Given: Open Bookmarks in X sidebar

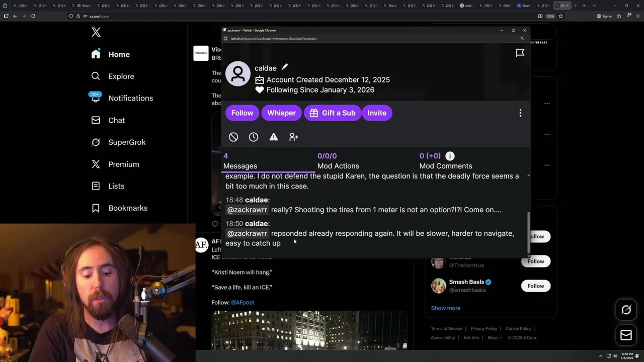Looking at the screenshot, I should [x=119, y=208].
